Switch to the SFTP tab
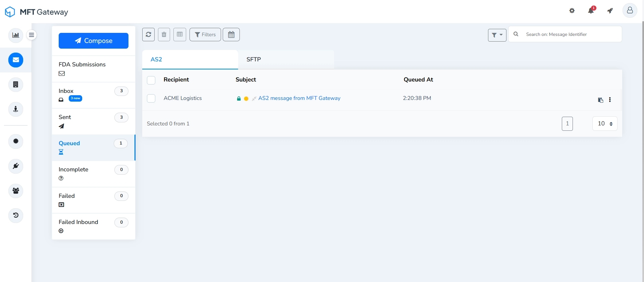Image resolution: width=644 pixels, height=282 pixels. (286, 59)
